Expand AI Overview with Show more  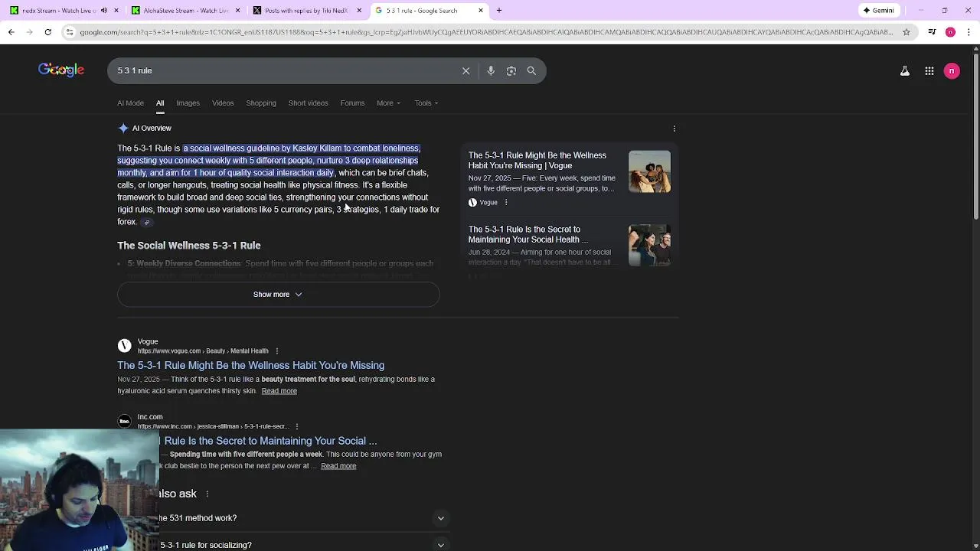click(x=278, y=295)
